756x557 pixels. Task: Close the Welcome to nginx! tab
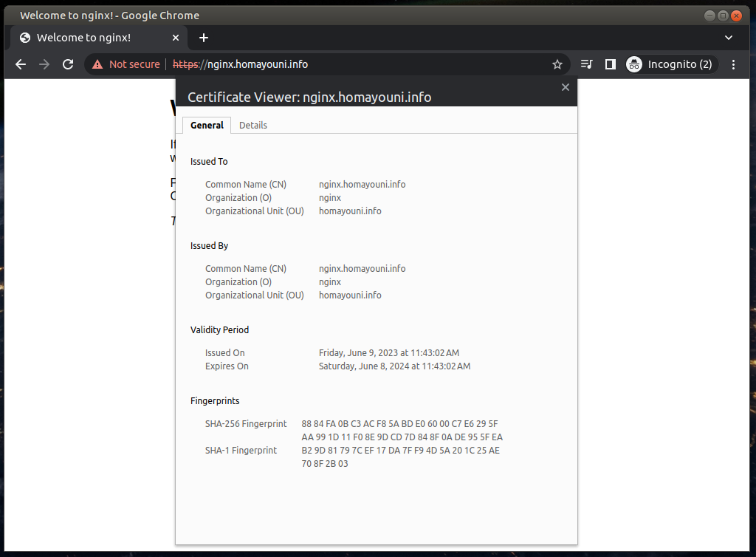[x=176, y=38]
